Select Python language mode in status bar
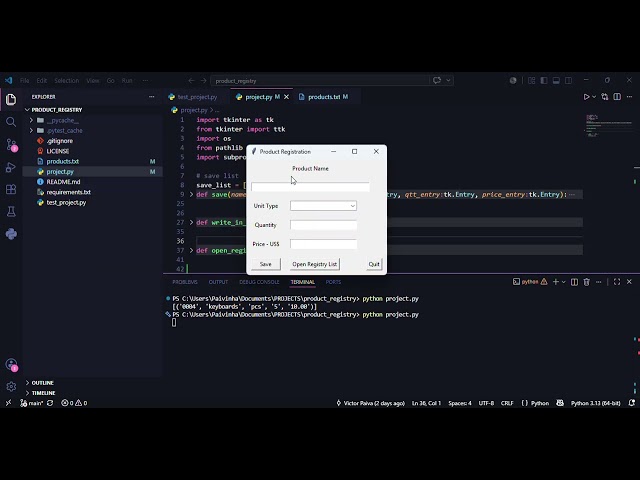This screenshot has height=480, width=640. 540,403
